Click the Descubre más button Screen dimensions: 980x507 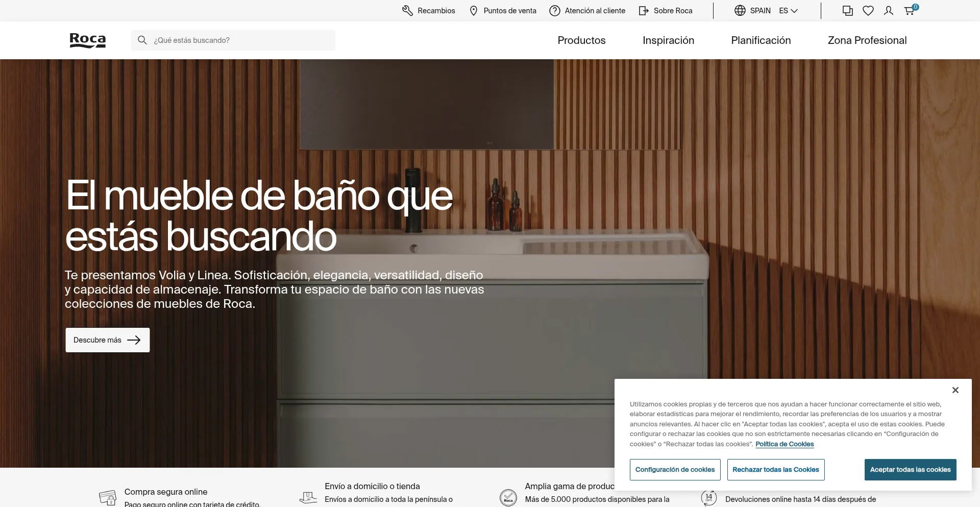coord(108,340)
